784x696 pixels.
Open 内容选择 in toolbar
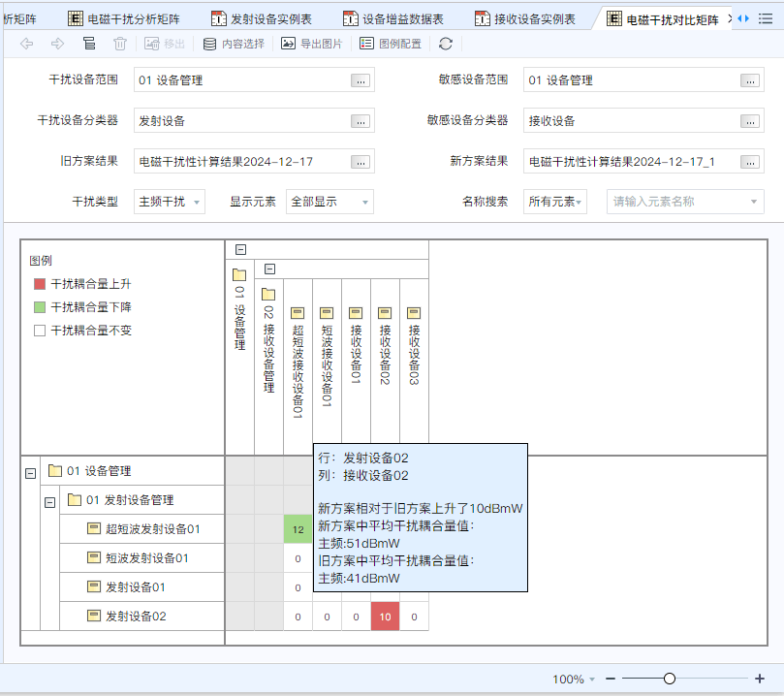point(234,44)
